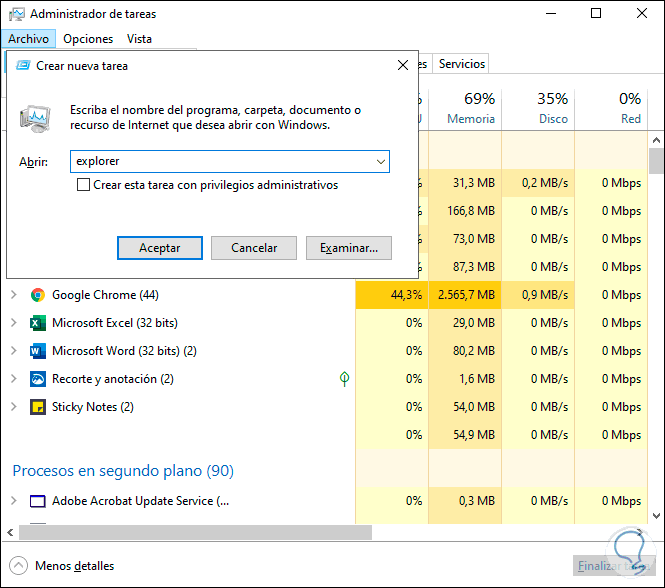This screenshot has width=665, height=588.
Task: Click the 54,9 MB memory cell
Action: click(x=465, y=435)
